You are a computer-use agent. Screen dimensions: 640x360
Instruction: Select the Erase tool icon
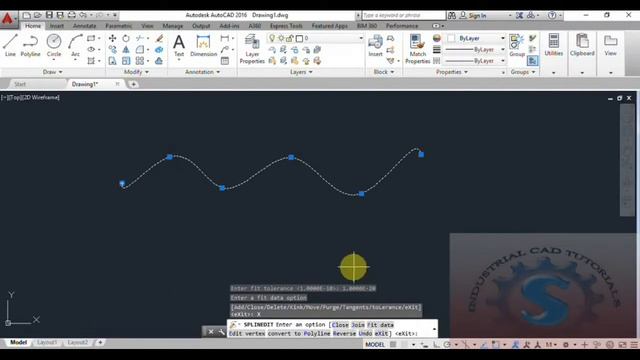pos(159,38)
